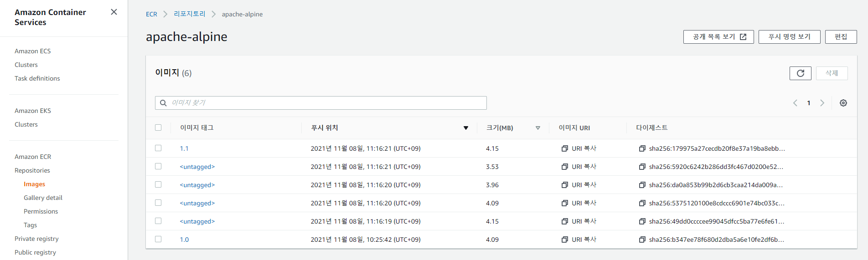Click the 푸시 명령 보기 button

point(790,37)
